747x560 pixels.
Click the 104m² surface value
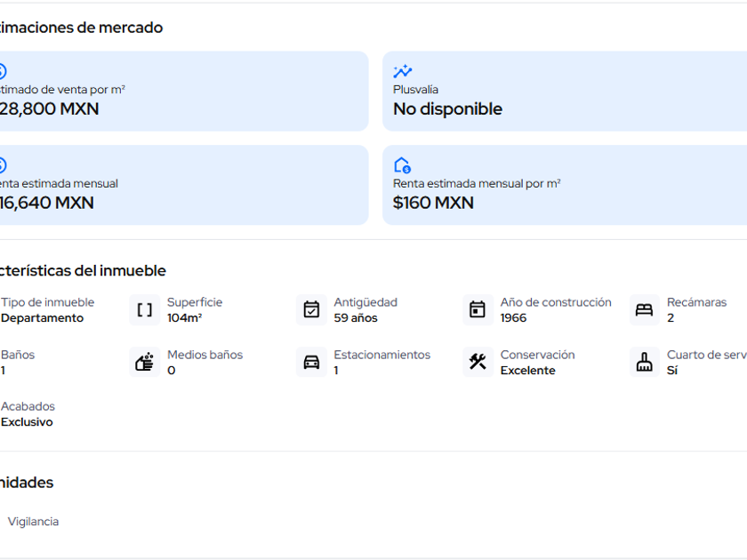[184, 318]
